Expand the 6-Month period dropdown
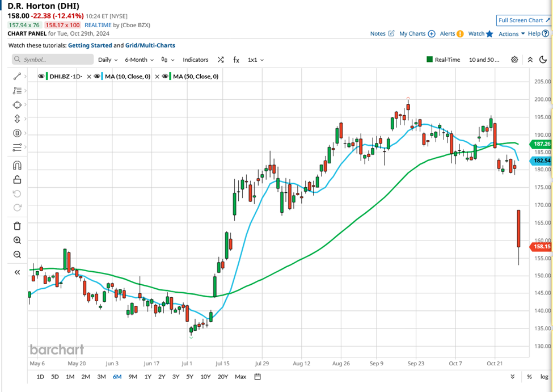 click(139, 60)
